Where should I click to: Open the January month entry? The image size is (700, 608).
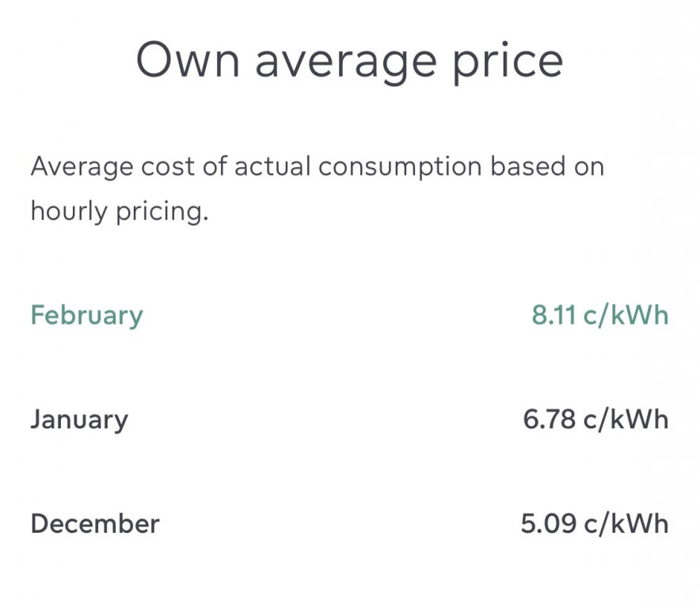[x=78, y=420]
